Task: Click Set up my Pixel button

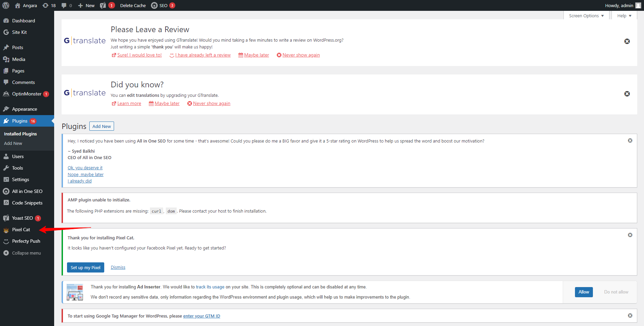Action: [x=85, y=267]
